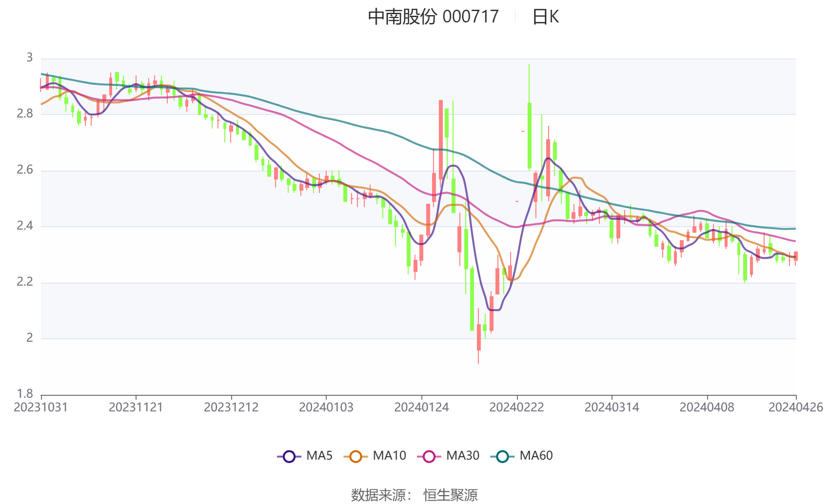This screenshot has height=504, width=829.
Task: Click x-axis date label 20240408
Action: [x=707, y=407]
